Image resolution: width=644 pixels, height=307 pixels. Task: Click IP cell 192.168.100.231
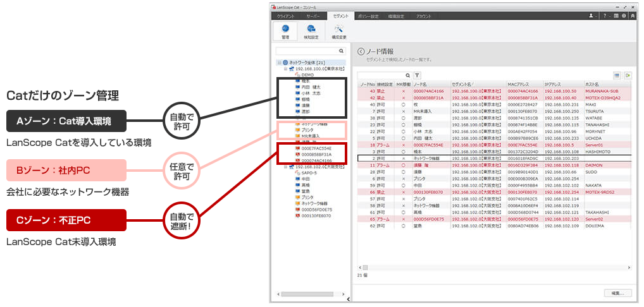[x=560, y=104]
